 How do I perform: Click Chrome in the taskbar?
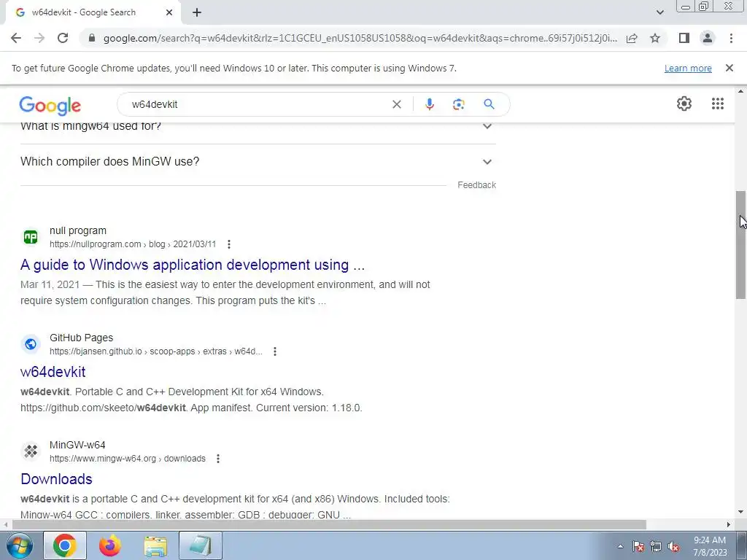click(65, 545)
